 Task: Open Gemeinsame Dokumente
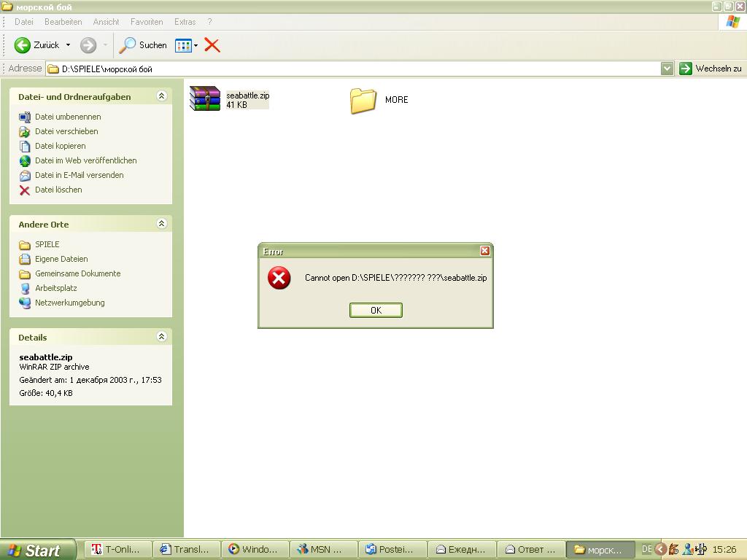(77, 273)
